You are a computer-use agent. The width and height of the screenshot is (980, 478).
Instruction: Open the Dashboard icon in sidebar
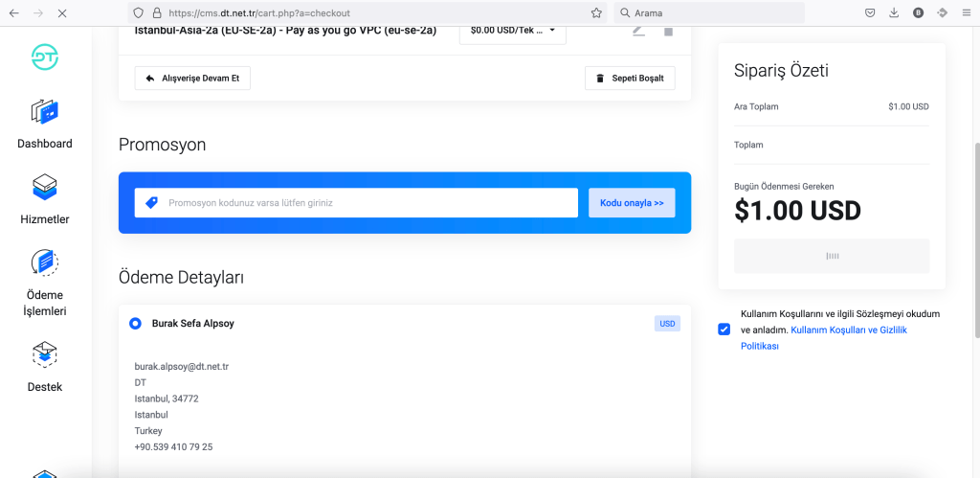(45, 112)
